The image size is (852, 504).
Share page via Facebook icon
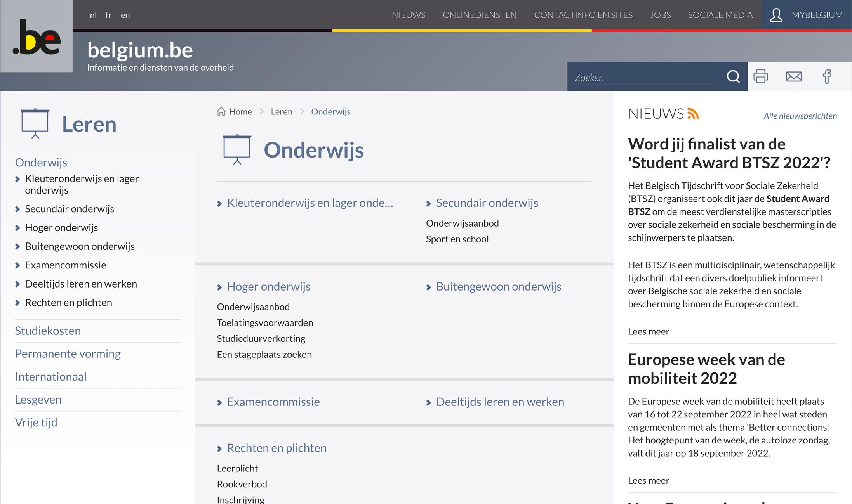(827, 76)
